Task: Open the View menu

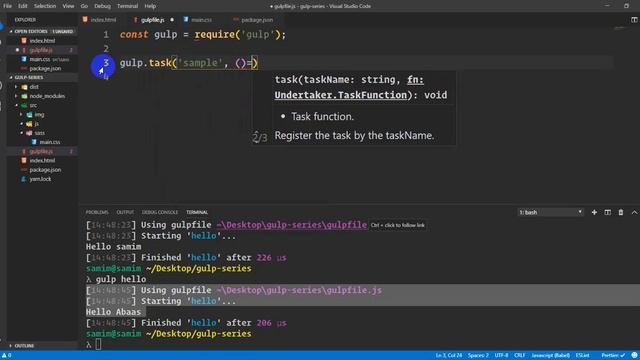Action: (68, 6)
